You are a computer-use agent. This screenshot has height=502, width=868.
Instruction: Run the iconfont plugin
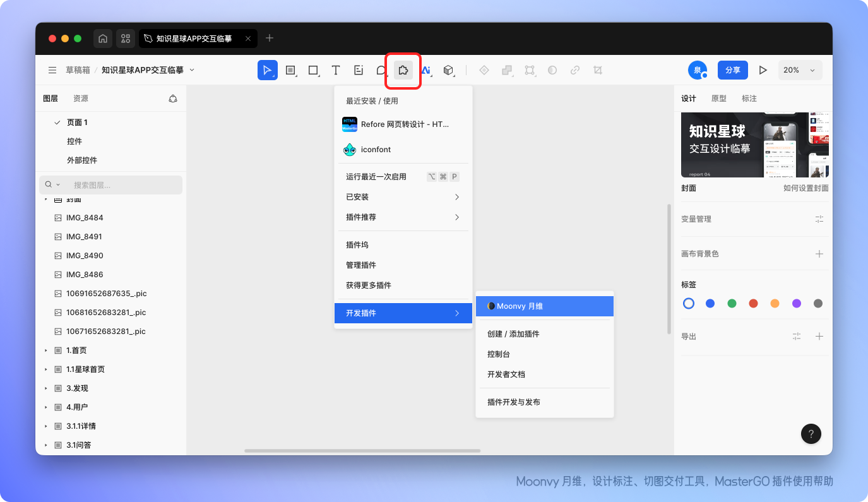[403, 150]
